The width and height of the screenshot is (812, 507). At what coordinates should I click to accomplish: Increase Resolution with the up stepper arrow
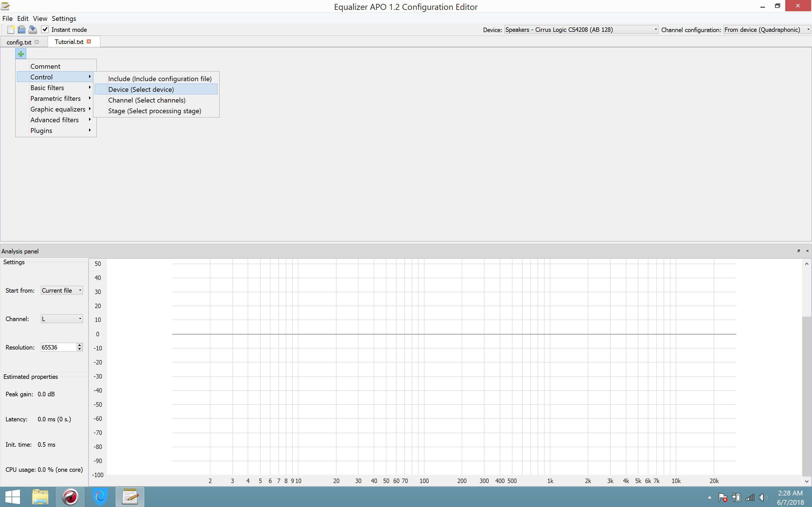click(80, 345)
